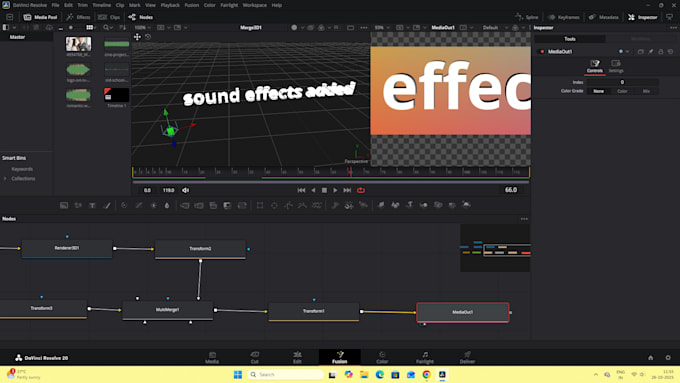
Task: Pin the MediaOut1 tool in the Inspector
Action: click(651, 52)
